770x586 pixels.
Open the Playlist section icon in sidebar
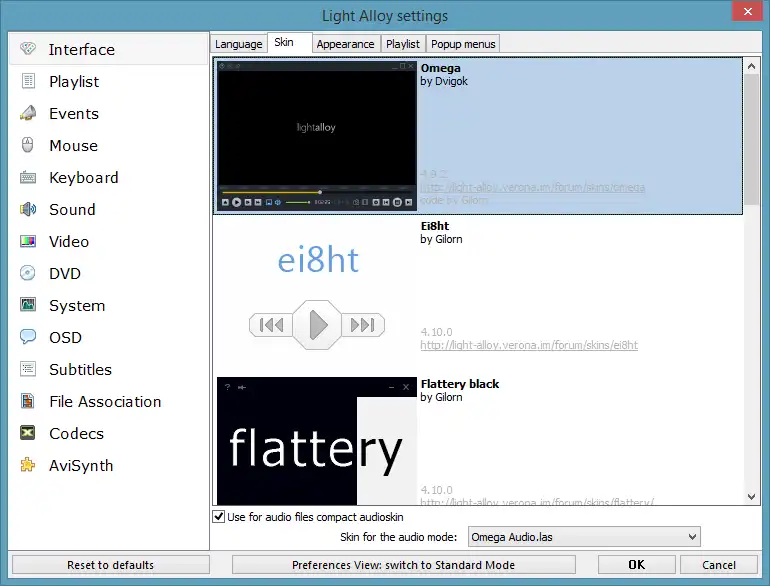tap(28, 81)
